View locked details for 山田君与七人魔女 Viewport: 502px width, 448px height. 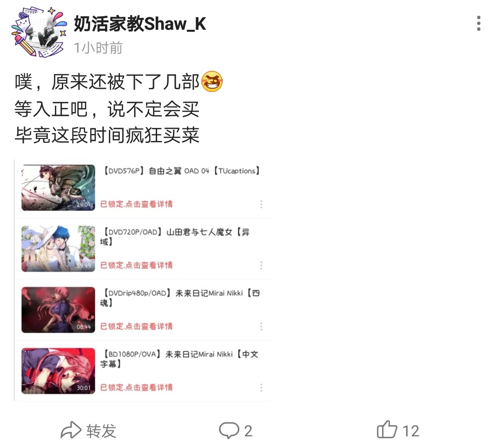(x=136, y=265)
